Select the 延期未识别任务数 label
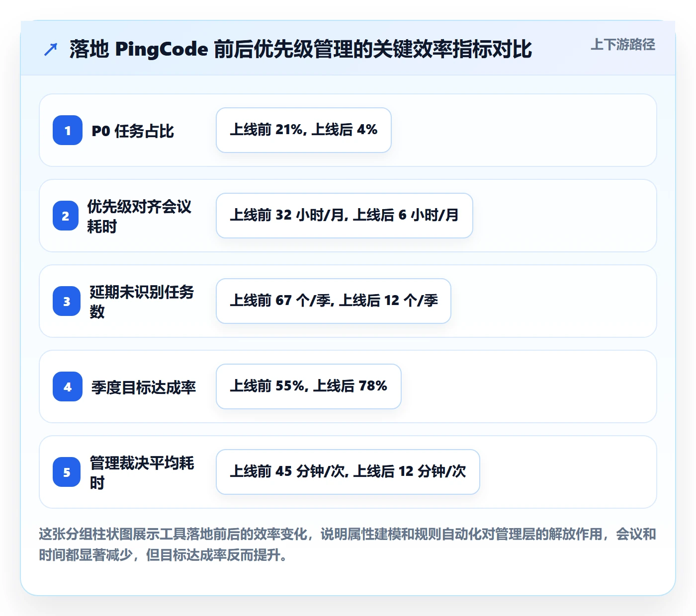 (x=142, y=302)
